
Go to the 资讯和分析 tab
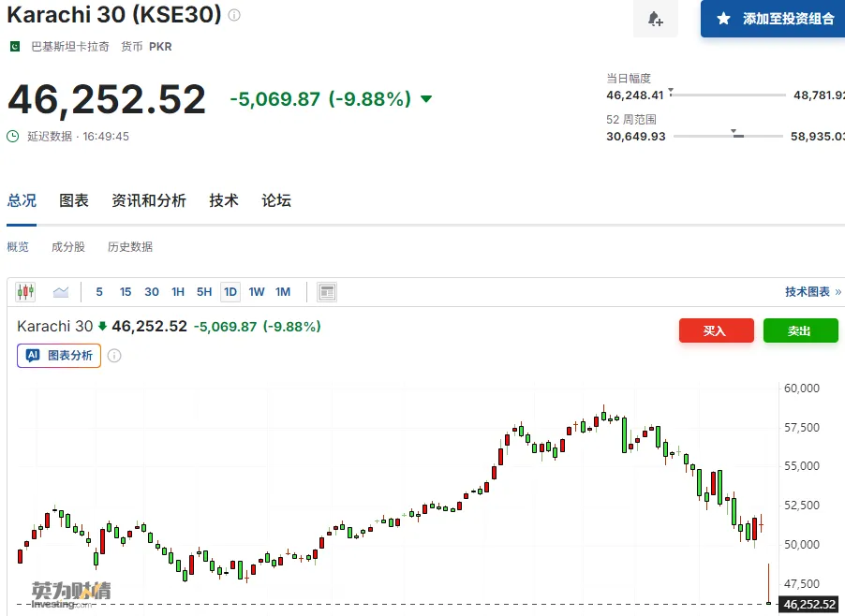[x=149, y=200]
